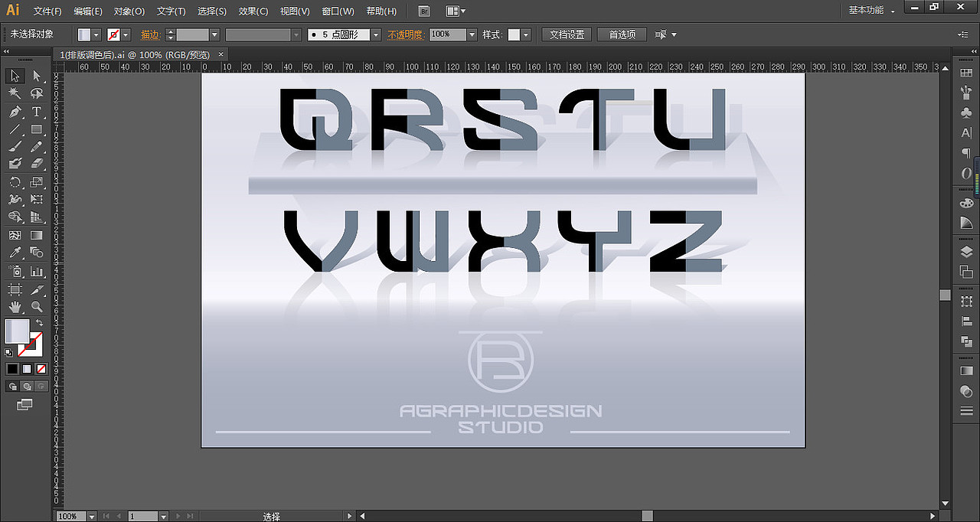Open the 编辑(E) menu

point(88,11)
